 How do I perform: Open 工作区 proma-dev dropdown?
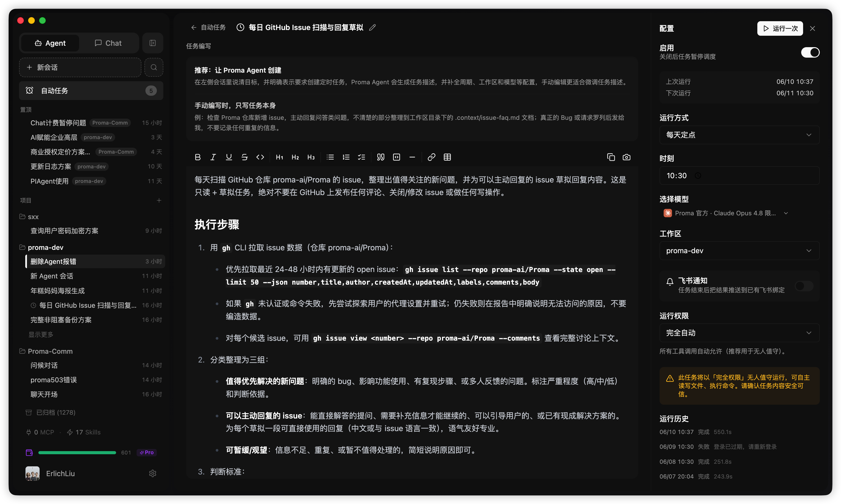click(739, 251)
